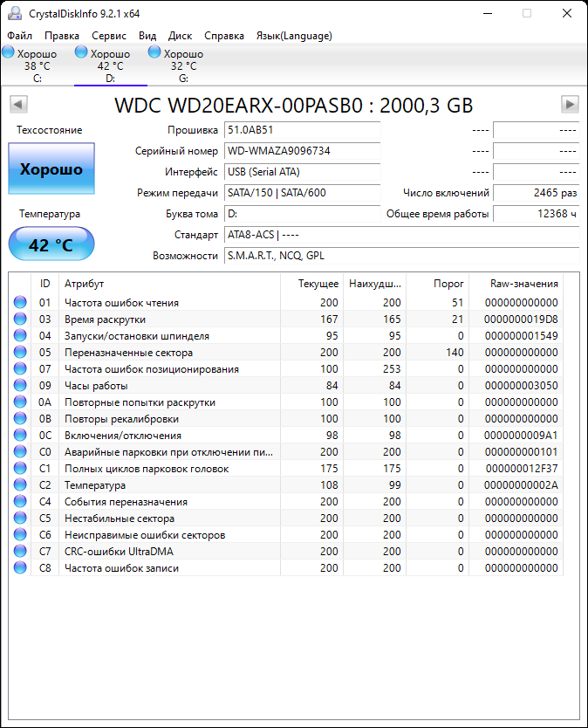Click the Порог column header
588x728 pixels.
pos(438,283)
